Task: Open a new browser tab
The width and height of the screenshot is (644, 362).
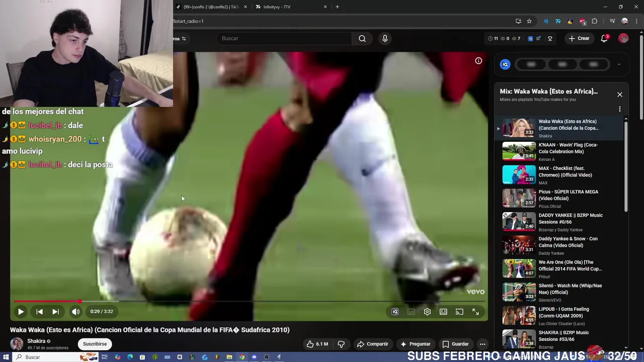Action: pyautogui.click(x=337, y=7)
